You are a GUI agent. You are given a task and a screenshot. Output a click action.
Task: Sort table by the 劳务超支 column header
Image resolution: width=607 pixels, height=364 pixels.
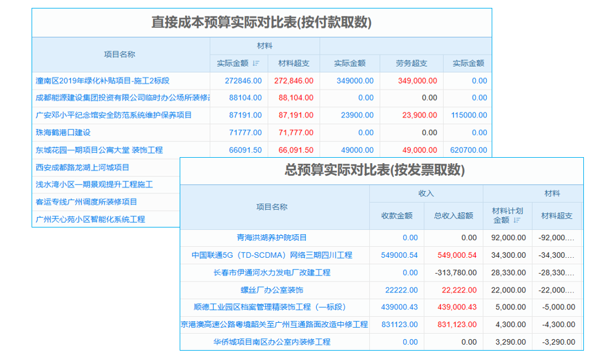click(x=413, y=64)
